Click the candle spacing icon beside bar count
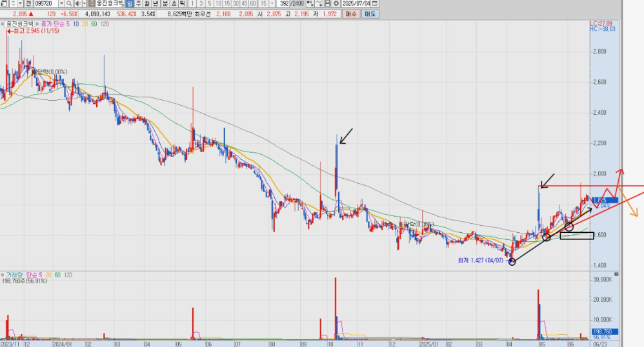The height and width of the screenshot is (347, 644). pyautogui.click(x=311, y=4)
